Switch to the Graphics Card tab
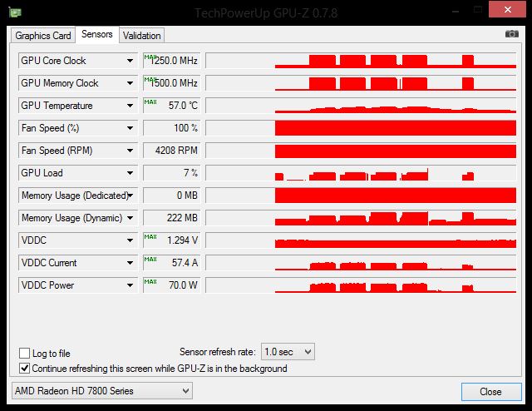Viewport: 532px width, 411px height. click(43, 35)
